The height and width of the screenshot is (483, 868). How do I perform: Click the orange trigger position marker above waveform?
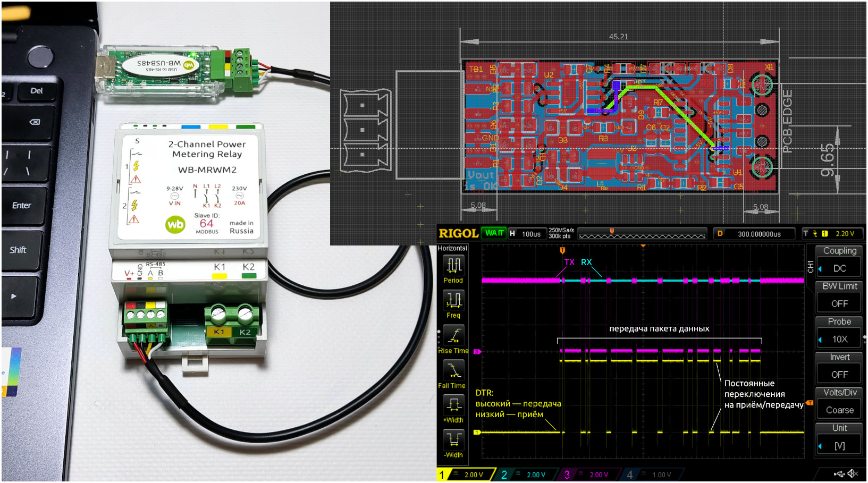[x=562, y=250]
